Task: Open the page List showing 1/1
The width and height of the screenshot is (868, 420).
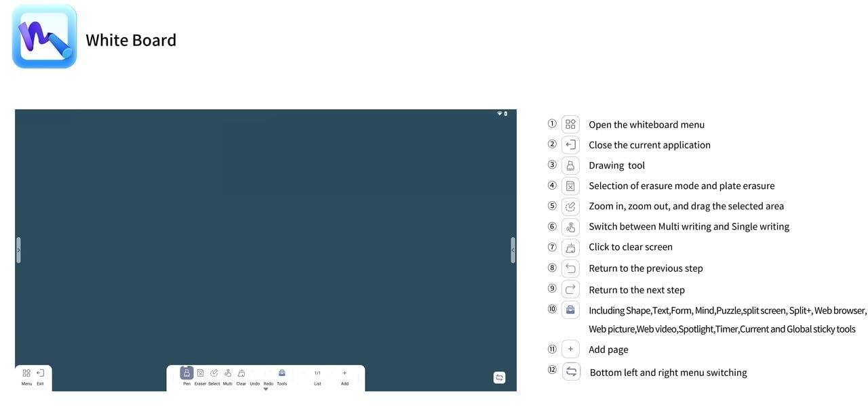Action: [317, 375]
